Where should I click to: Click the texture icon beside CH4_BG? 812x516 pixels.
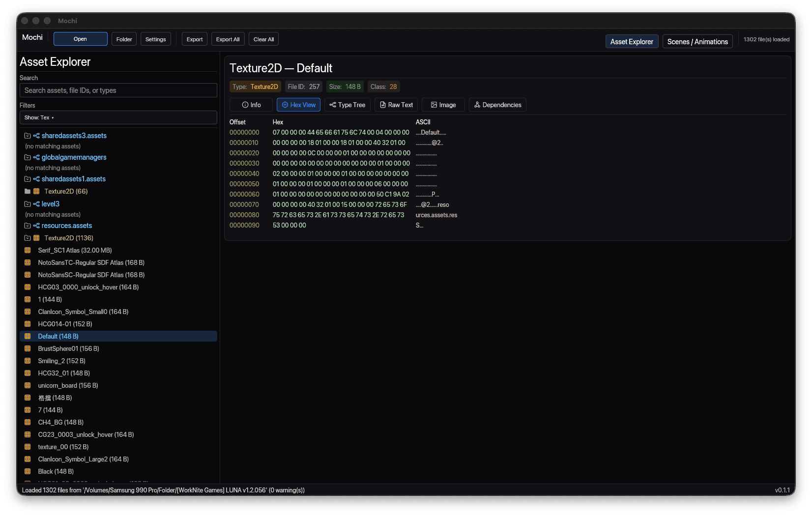28,422
